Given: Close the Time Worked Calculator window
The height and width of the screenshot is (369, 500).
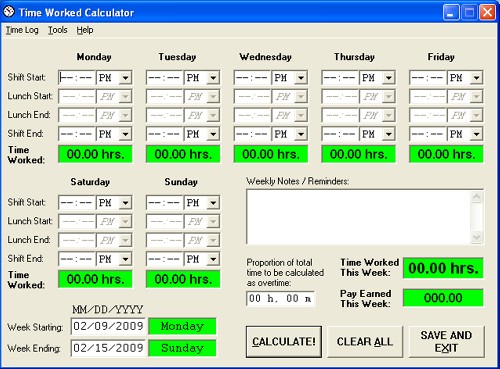Looking at the screenshot, I should tap(487, 13).
